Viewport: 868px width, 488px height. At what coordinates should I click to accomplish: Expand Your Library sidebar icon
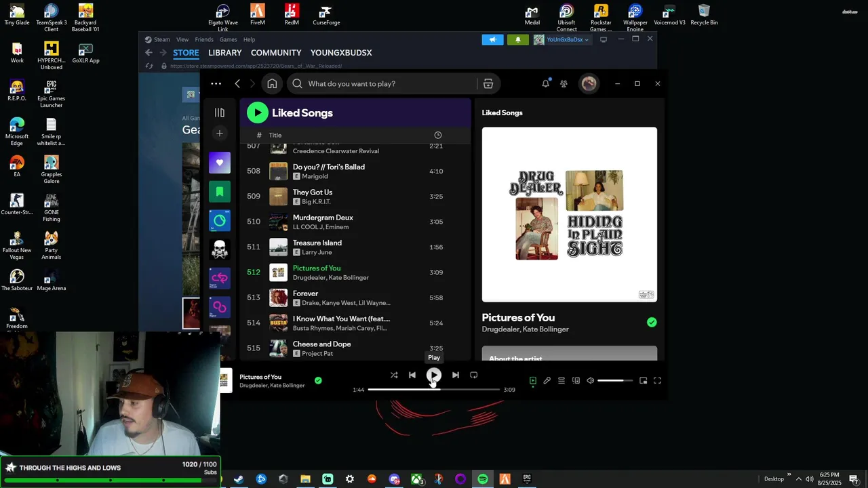click(220, 113)
